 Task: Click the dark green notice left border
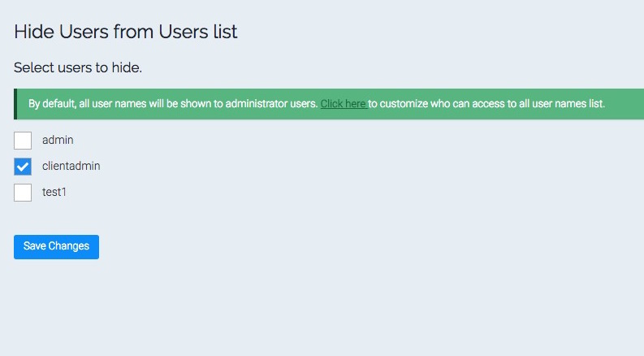coord(15,104)
